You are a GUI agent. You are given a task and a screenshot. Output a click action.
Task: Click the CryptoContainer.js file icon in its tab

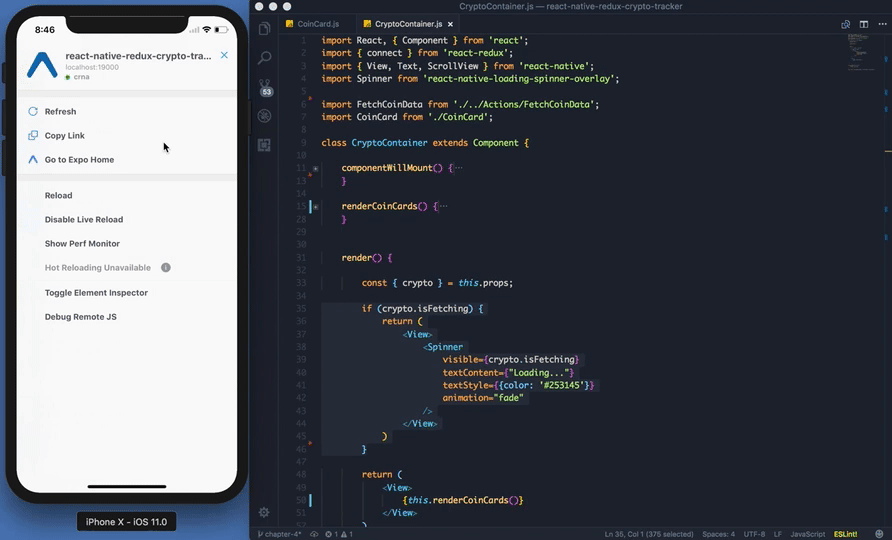367,24
